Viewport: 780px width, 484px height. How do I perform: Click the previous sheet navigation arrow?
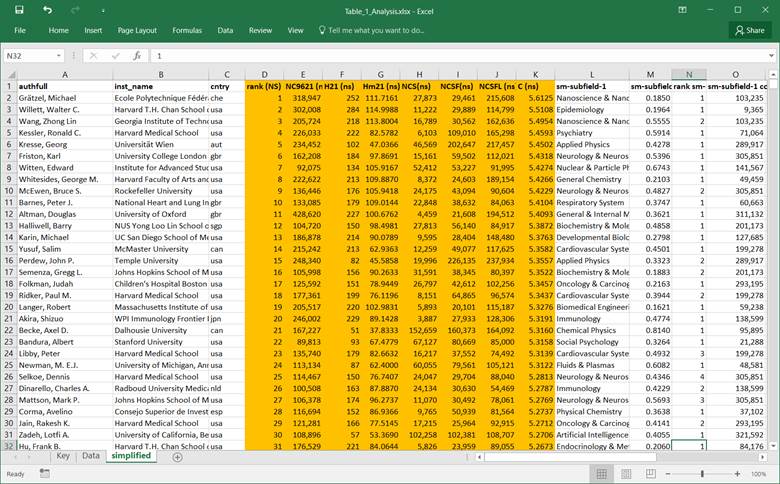(x=15, y=457)
